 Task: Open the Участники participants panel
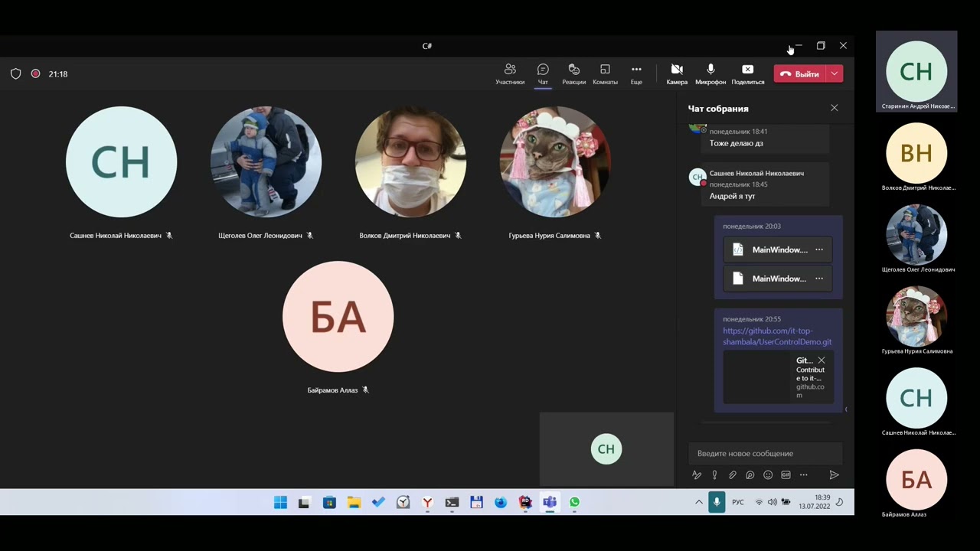pyautogui.click(x=510, y=74)
